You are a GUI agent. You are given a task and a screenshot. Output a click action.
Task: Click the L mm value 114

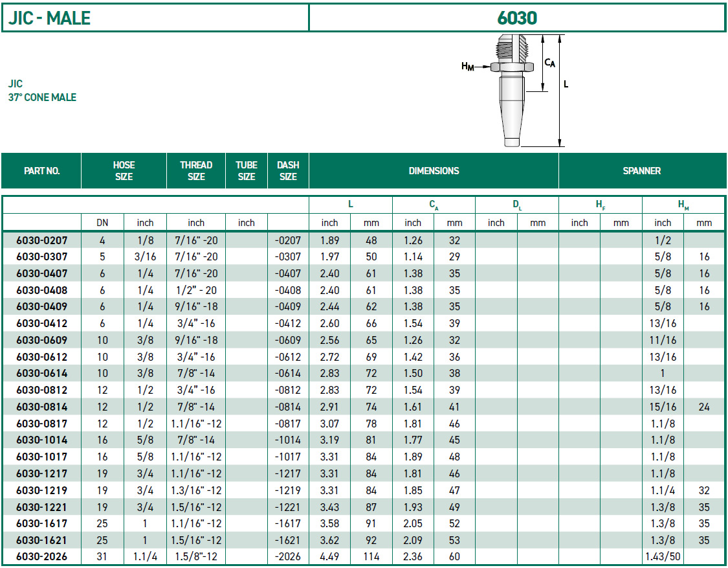pos(371,556)
